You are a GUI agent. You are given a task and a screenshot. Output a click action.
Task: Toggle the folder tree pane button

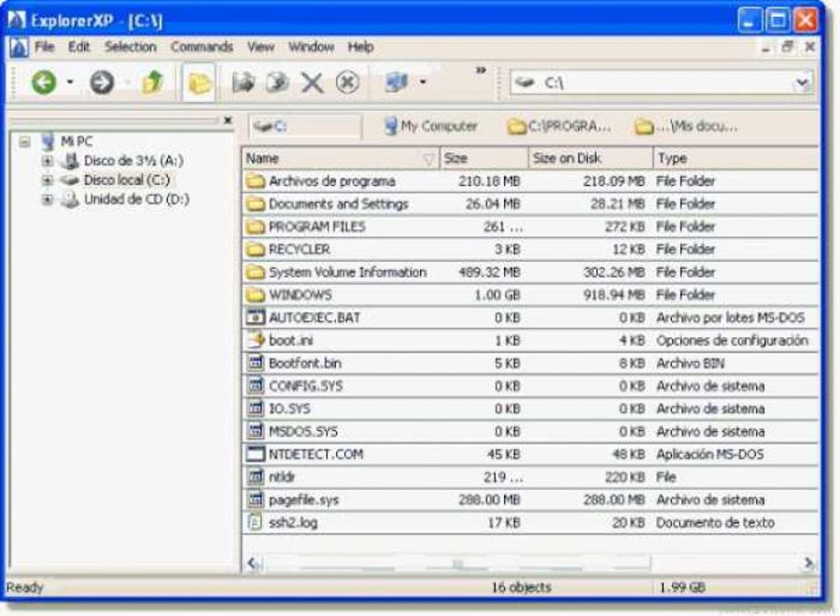(198, 83)
